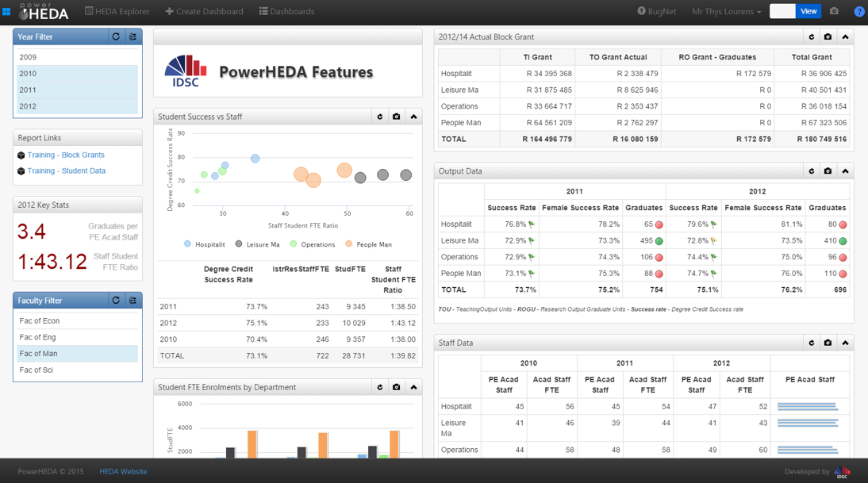868x483 pixels.
Task: Visit HEDA Website footer link
Action: pos(123,471)
